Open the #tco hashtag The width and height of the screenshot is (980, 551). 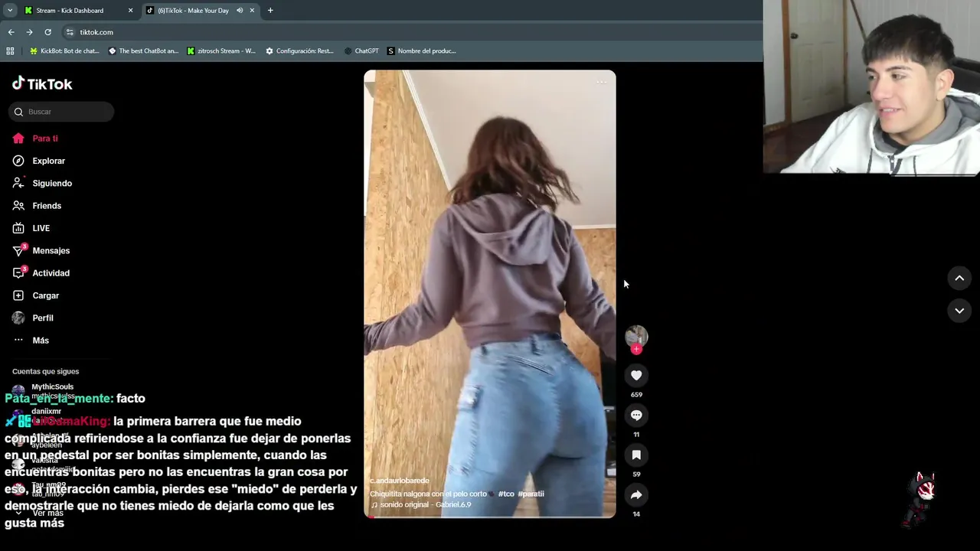[506, 494]
